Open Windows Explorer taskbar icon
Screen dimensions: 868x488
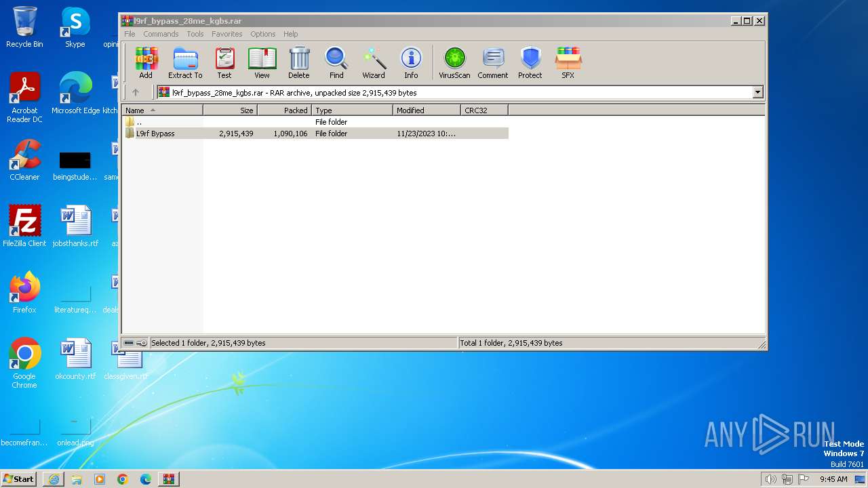(x=77, y=479)
